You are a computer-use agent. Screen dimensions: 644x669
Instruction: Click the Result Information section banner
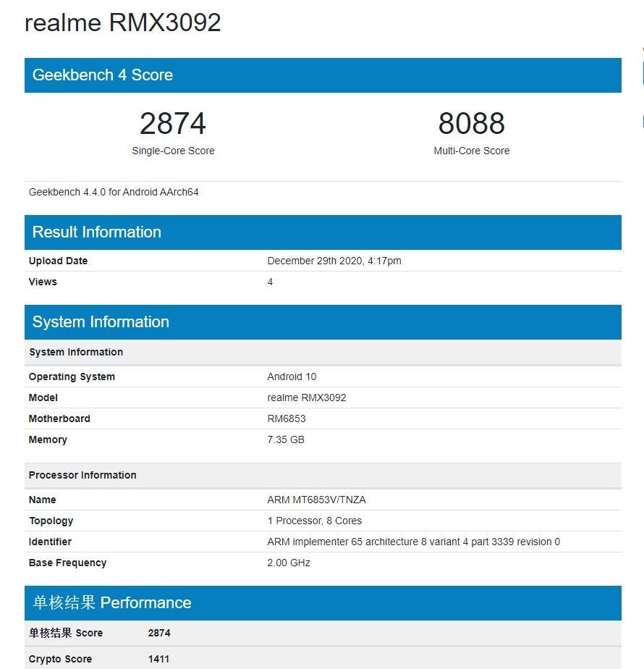pos(96,232)
